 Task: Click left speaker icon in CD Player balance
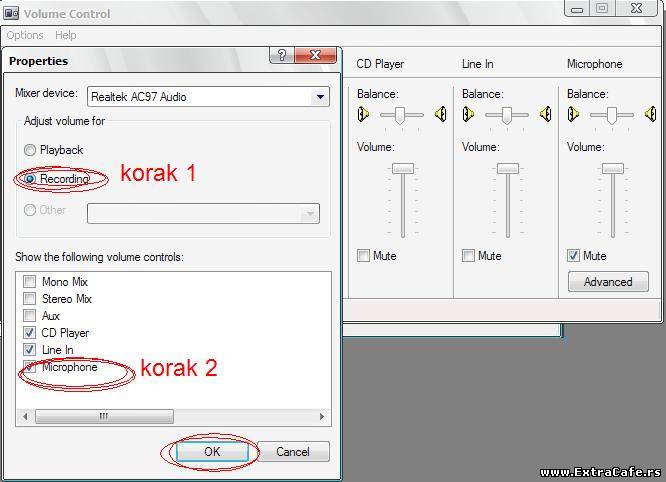point(363,114)
